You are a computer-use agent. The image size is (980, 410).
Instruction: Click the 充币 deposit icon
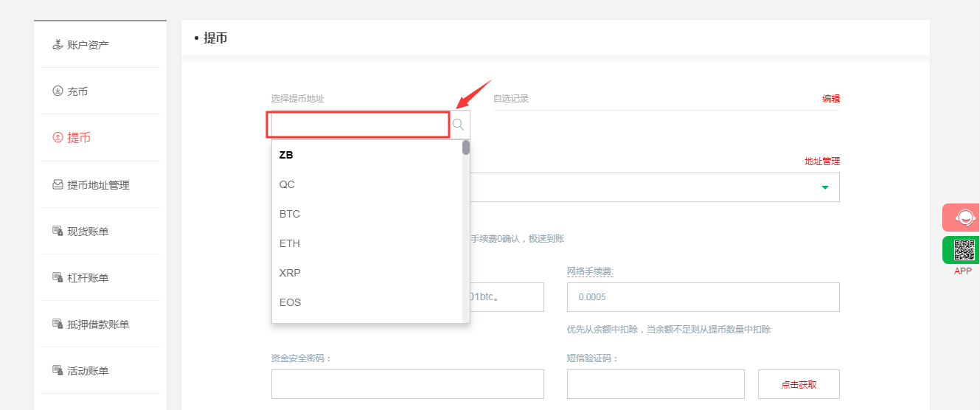pyautogui.click(x=58, y=91)
